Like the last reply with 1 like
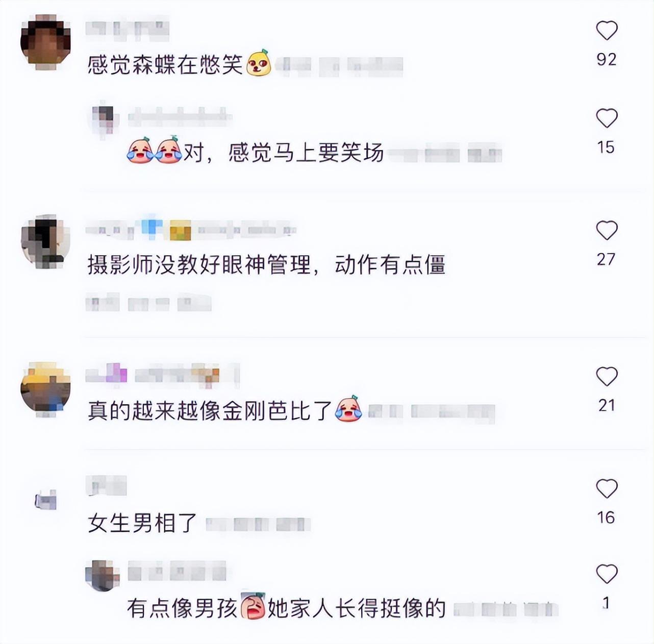The height and width of the screenshot is (644, 654). [x=607, y=574]
